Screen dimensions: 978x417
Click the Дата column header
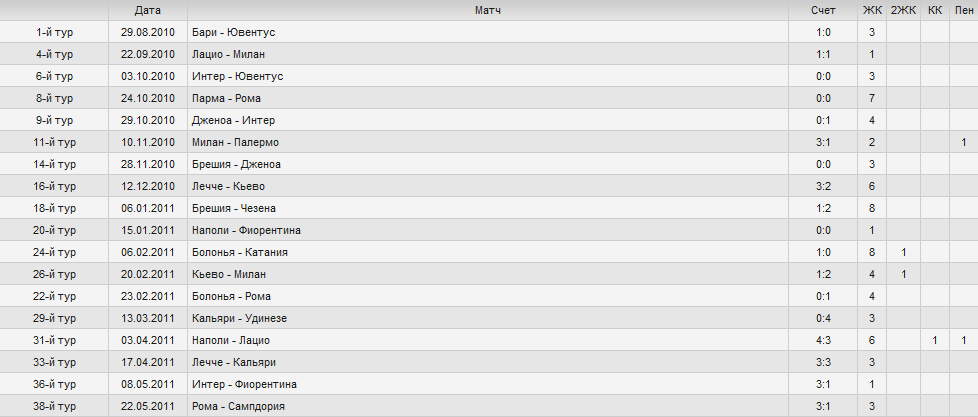[x=148, y=11]
